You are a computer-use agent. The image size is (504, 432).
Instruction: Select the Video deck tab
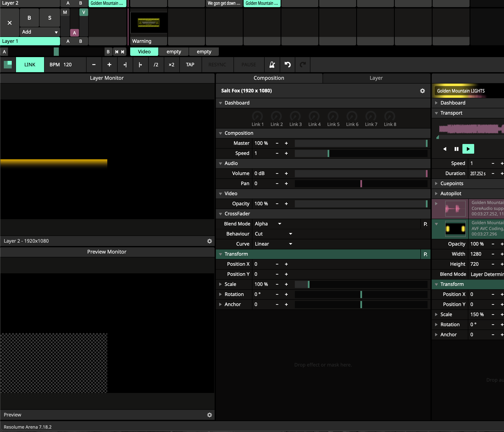[x=144, y=52]
